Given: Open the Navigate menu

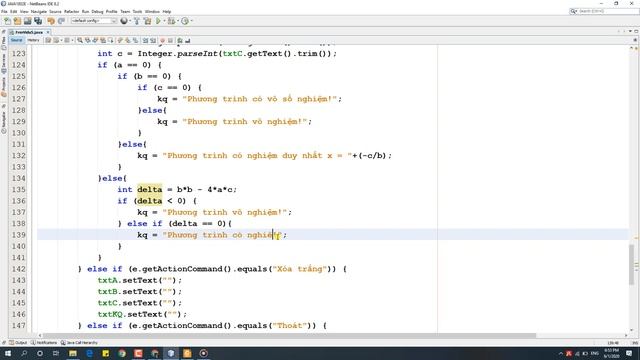Looking at the screenshot, I should [x=39, y=11].
